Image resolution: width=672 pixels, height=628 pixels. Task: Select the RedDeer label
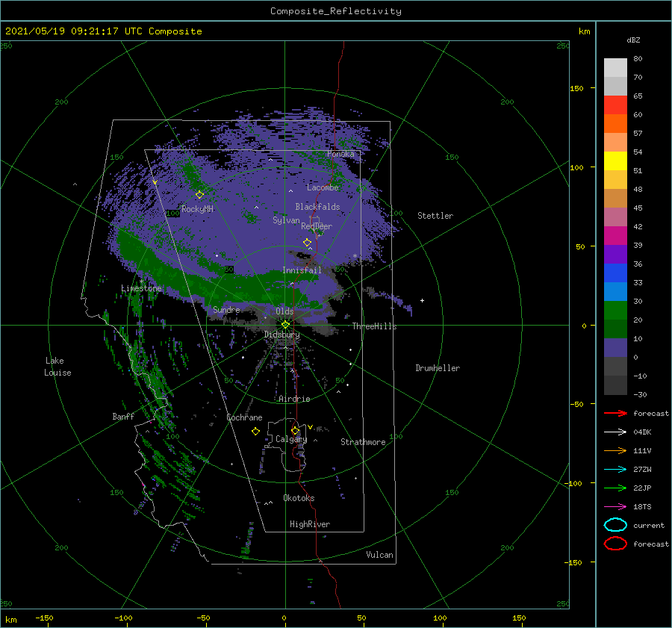(x=317, y=226)
